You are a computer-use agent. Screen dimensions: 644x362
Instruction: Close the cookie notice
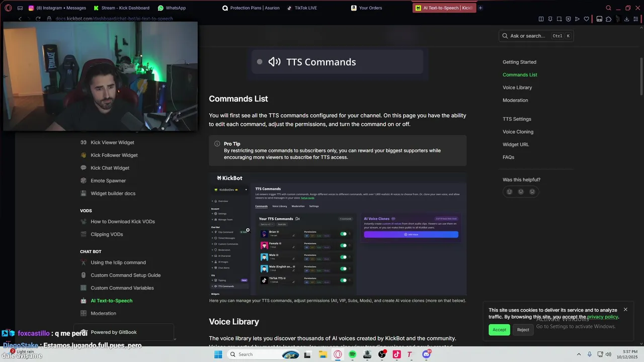(625, 310)
